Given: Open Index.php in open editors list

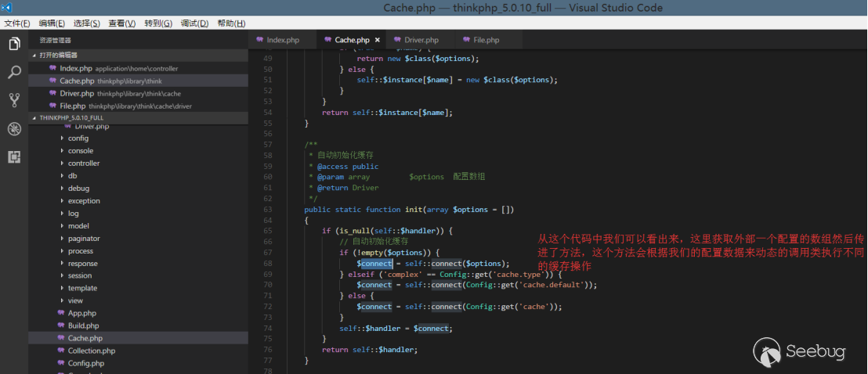Looking at the screenshot, I should pos(139,68).
